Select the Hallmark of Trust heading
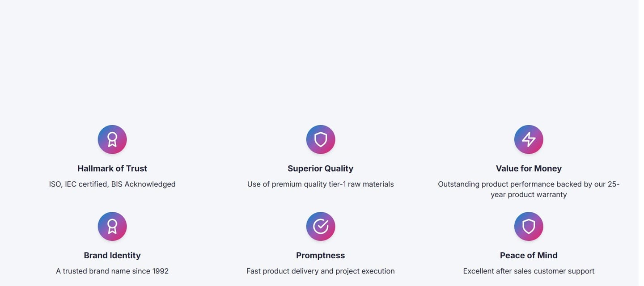This screenshot has width=644, height=286. [x=112, y=168]
